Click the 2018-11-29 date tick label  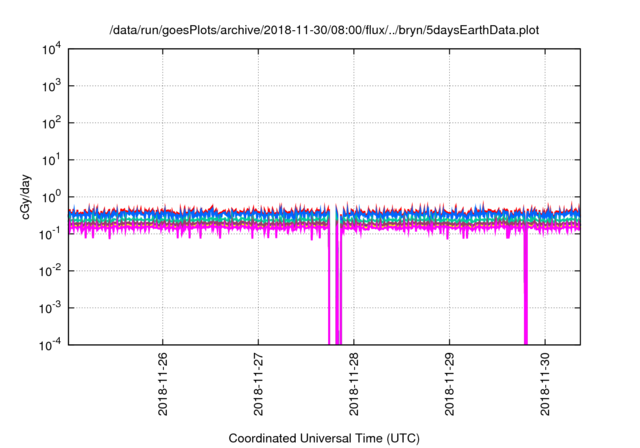pos(449,384)
